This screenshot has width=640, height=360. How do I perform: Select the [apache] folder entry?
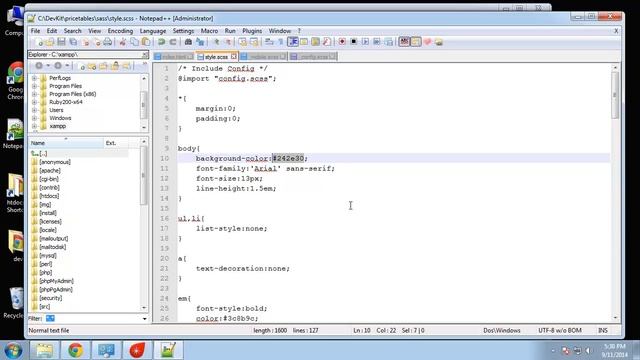[x=50, y=171]
